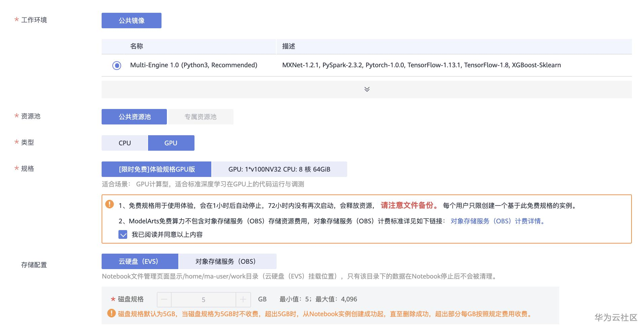The width and height of the screenshot is (644, 331).
Task: Switch to 专属资源池 resource pool
Action: point(200,116)
